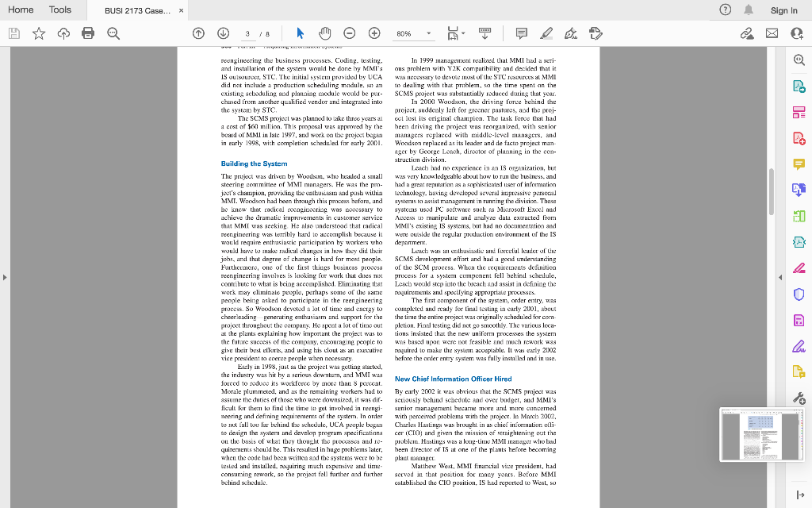Save the PDF file
This screenshot has width=812, height=508.
point(14,33)
